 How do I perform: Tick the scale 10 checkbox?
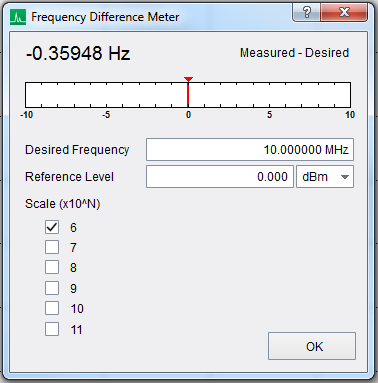coord(52,308)
